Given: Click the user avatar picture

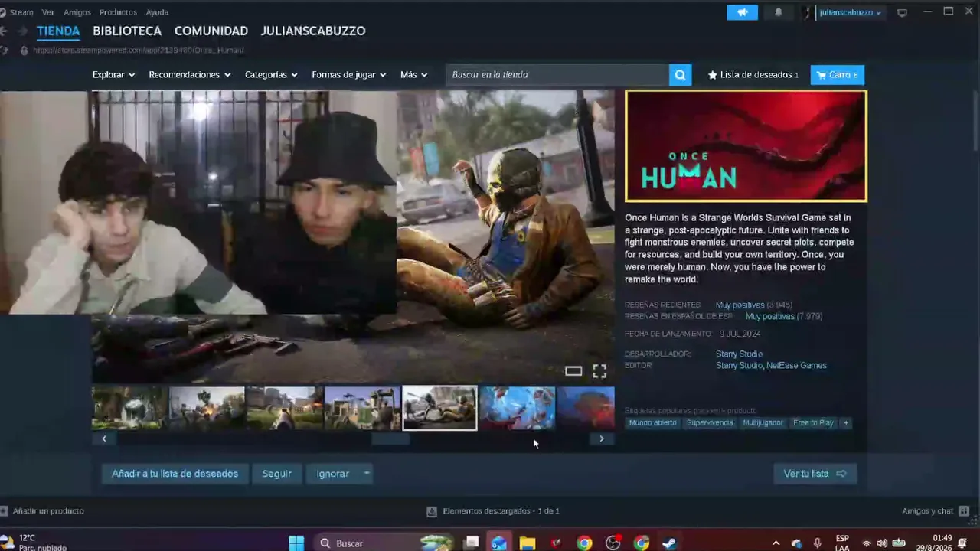Looking at the screenshot, I should pyautogui.click(x=808, y=12).
